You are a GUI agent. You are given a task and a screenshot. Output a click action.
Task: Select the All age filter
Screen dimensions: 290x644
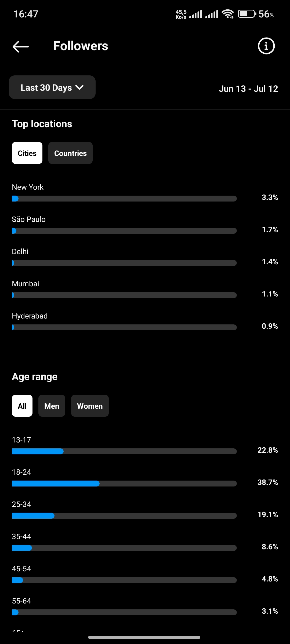[22, 406]
